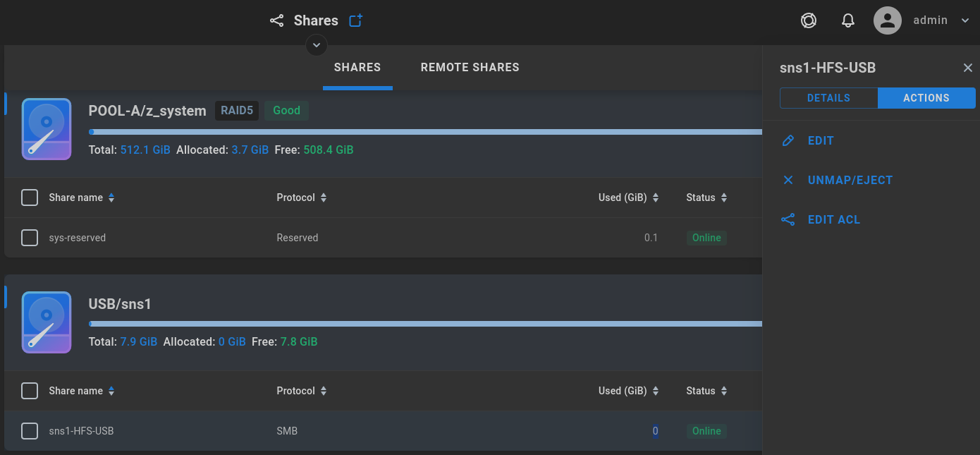The width and height of the screenshot is (980, 455).
Task: Sort USB/sns1 table by Status arrows
Action: pyautogui.click(x=724, y=392)
